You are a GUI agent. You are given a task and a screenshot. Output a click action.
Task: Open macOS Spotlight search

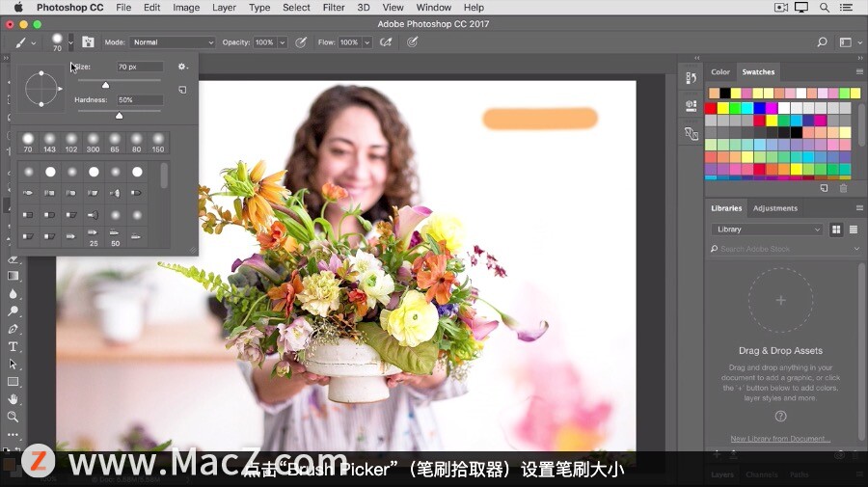point(825,8)
